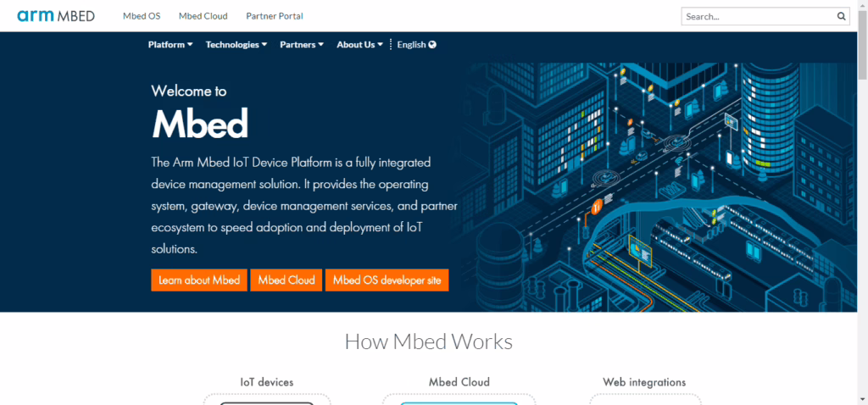The width and height of the screenshot is (868, 405).
Task: Open the Partners dropdown menu
Action: click(x=302, y=45)
